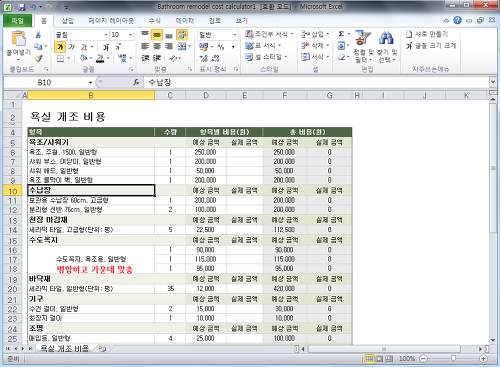
Task: Switch to Page Layout view in status bar
Action: coord(380,359)
